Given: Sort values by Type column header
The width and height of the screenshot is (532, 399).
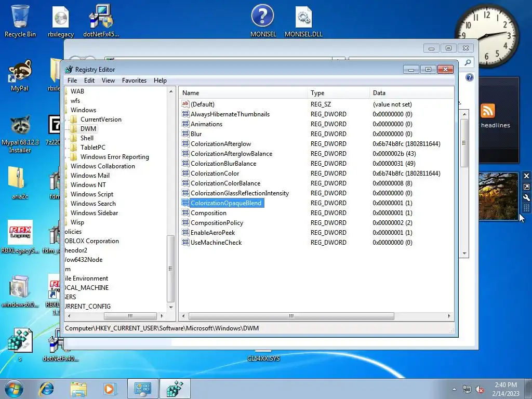Looking at the screenshot, I should [x=338, y=92].
